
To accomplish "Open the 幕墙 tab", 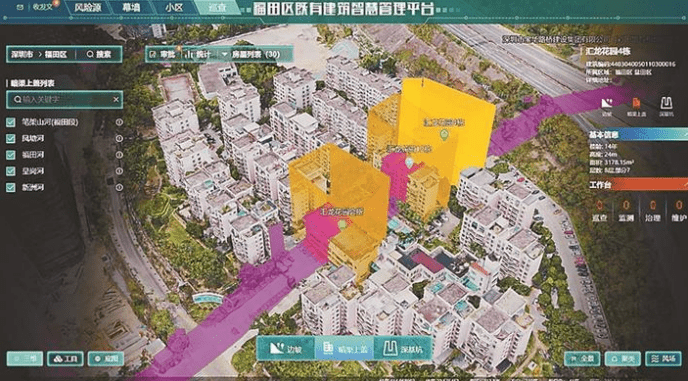I will point(131,7).
